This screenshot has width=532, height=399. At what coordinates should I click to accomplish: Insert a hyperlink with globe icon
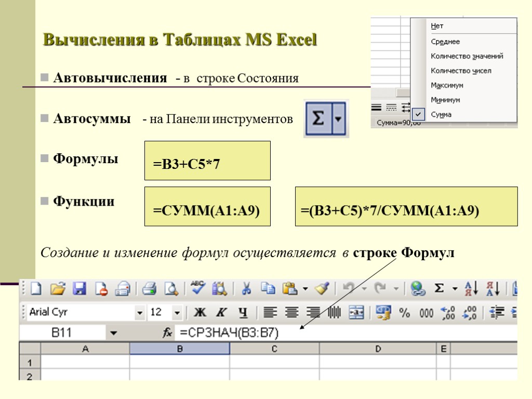pyautogui.click(x=418, y=289)
